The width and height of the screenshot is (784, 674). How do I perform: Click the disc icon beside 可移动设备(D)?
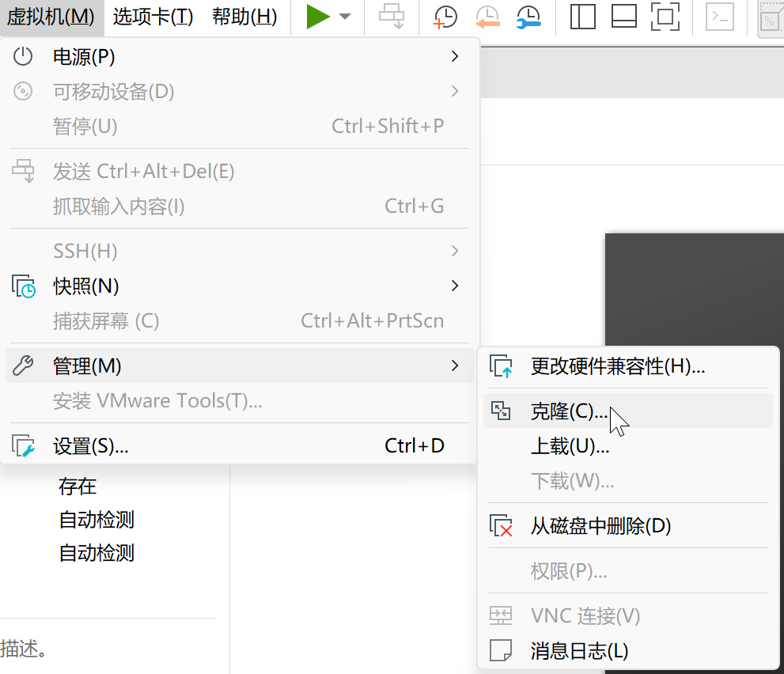point(23,92)
